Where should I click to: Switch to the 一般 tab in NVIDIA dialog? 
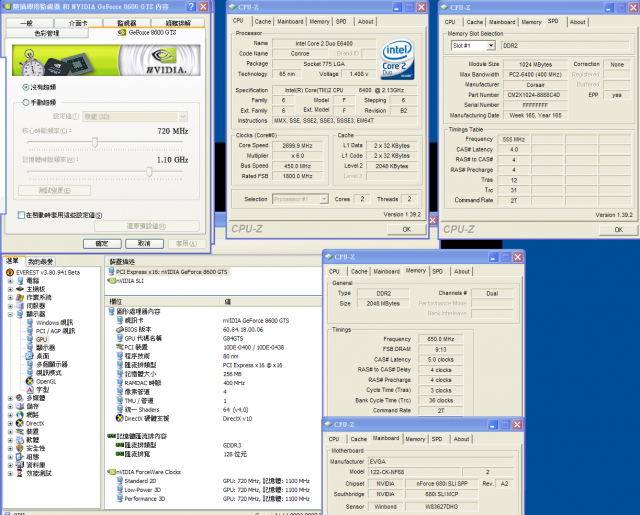coord(29,23)
